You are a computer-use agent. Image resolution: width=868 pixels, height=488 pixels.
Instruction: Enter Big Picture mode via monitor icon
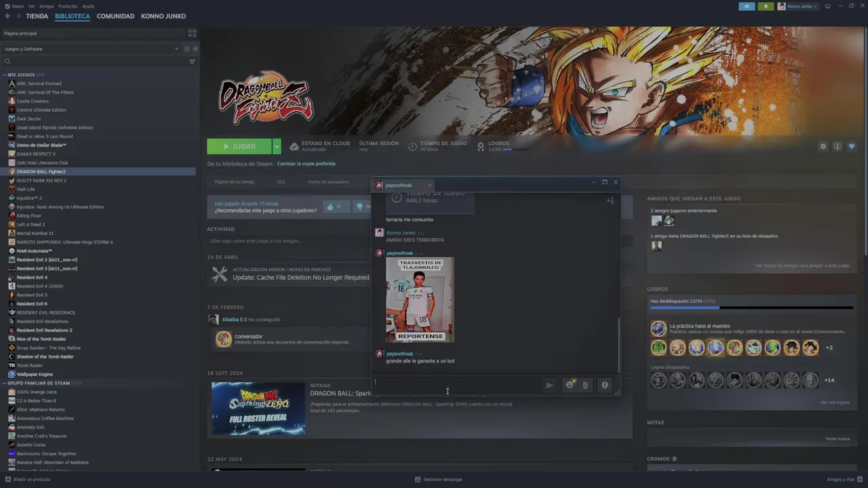(x=827, y=6)
